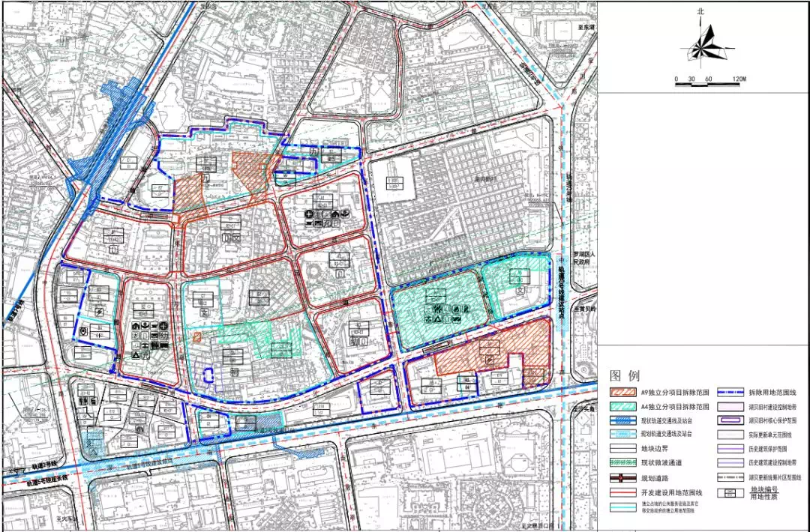Click the blue dash-dot 拆除用地范围线 legend symbol

(x=730, y=392)
